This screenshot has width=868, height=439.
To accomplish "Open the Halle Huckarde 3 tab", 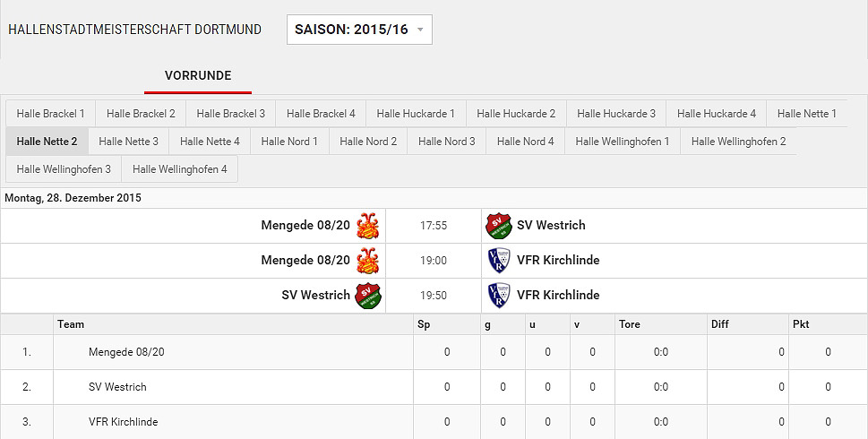I will click(x=616, y=114).
